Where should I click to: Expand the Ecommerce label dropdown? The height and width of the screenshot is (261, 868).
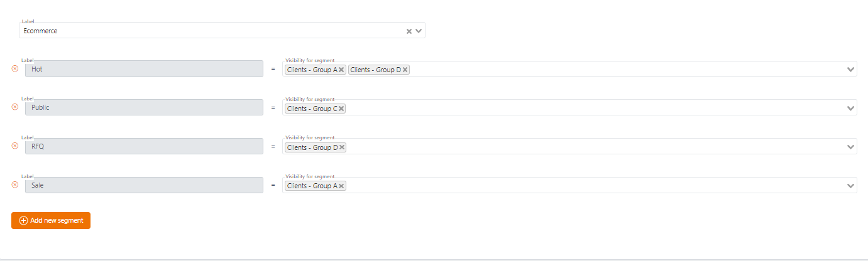(x=419, y=31)
